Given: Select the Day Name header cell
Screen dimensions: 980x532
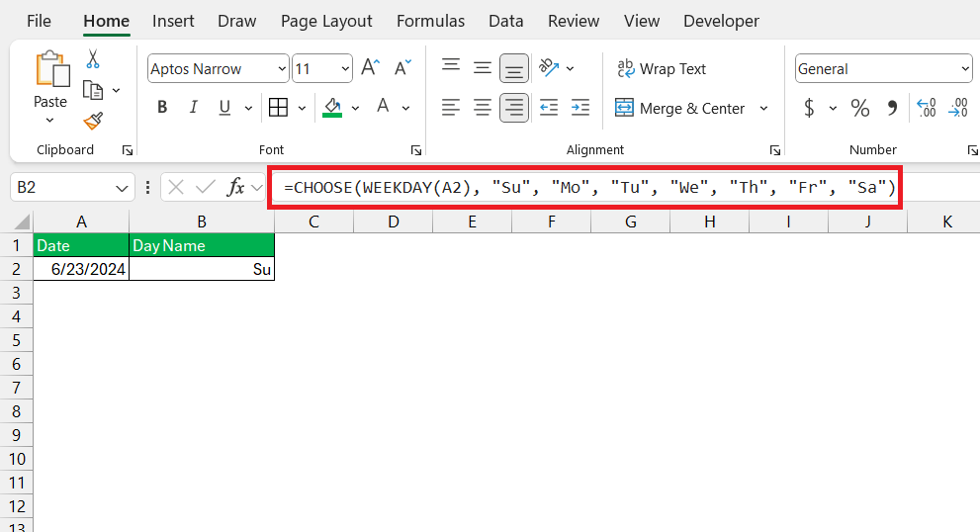Looking at the screenshot, I should (202, 245).
